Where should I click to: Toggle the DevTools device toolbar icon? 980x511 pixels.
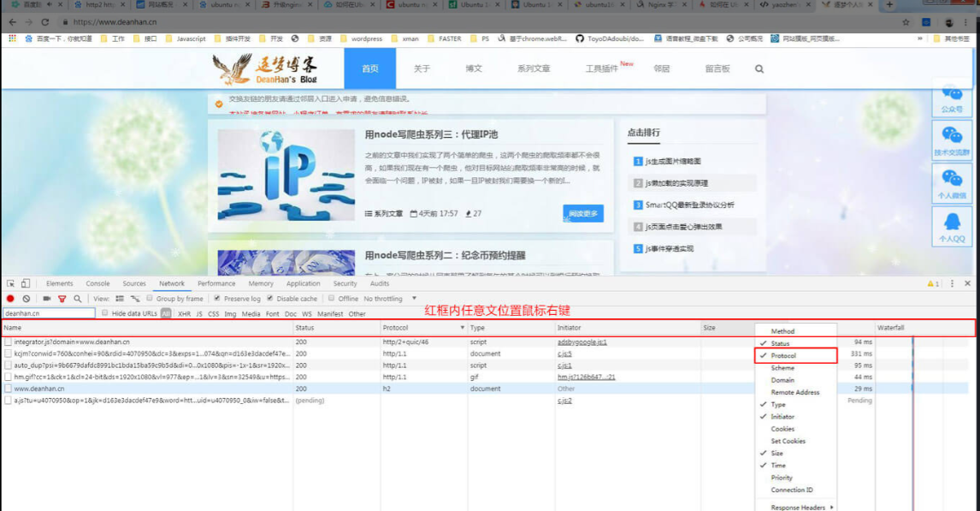click(x=26, y=283)
